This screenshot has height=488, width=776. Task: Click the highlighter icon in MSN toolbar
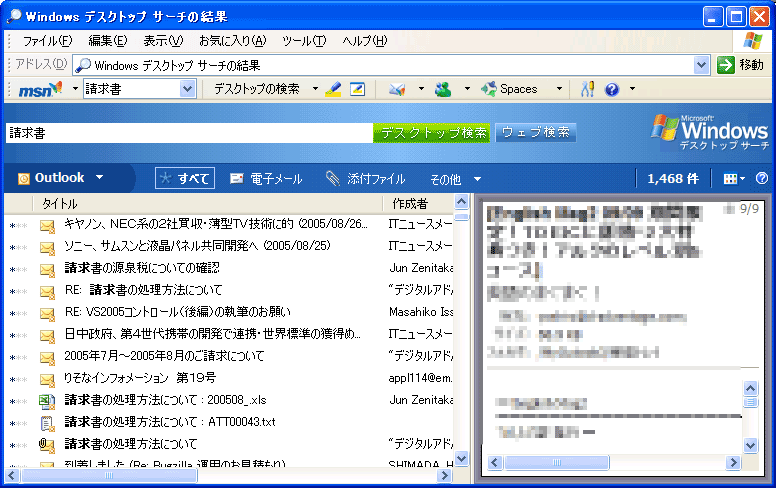(334, 89)
